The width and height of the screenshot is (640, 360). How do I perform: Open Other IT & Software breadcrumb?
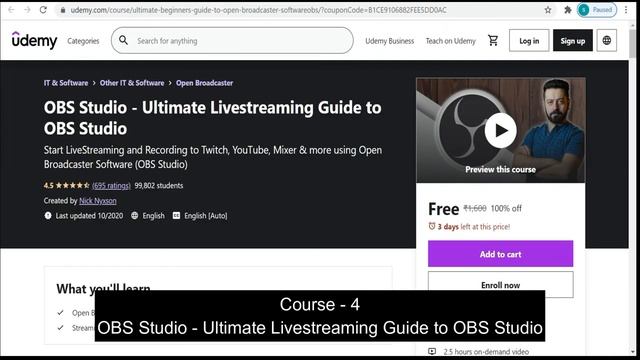(132, 83)
